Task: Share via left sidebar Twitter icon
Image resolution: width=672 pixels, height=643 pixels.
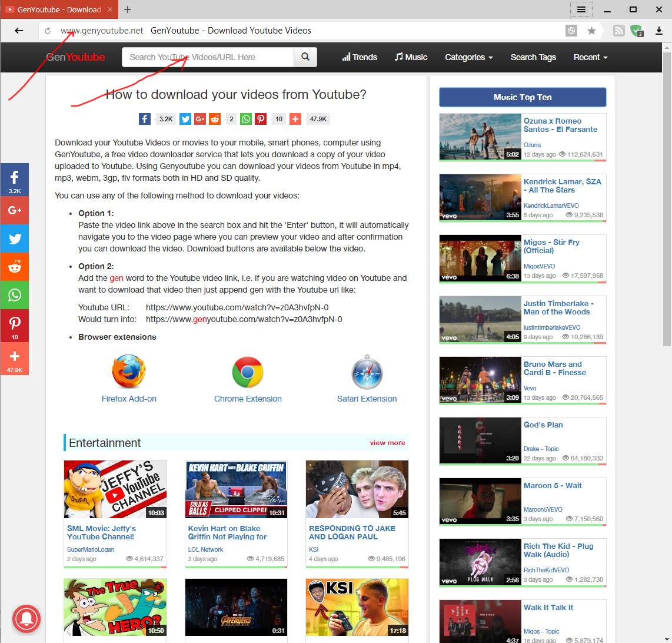Action: pyautogui.click(x=14, y=238)
